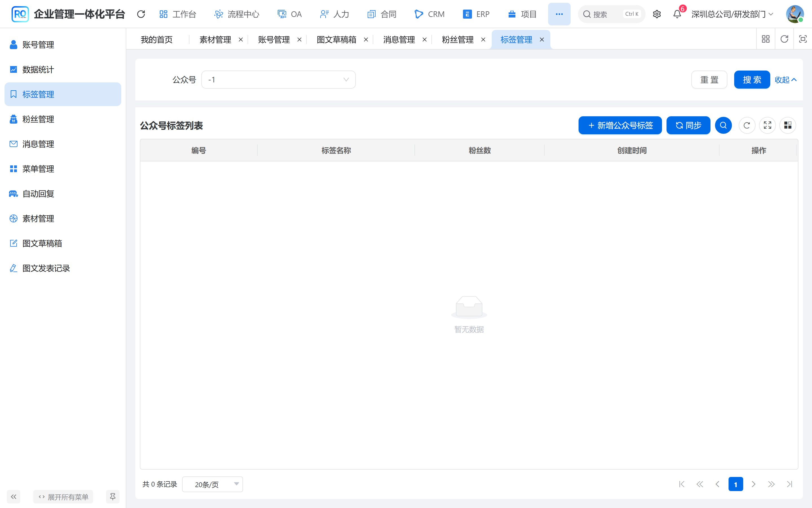Expand the table to fullscreen
This screenshot has height=508, width=812.
click(x=767, y=125)
